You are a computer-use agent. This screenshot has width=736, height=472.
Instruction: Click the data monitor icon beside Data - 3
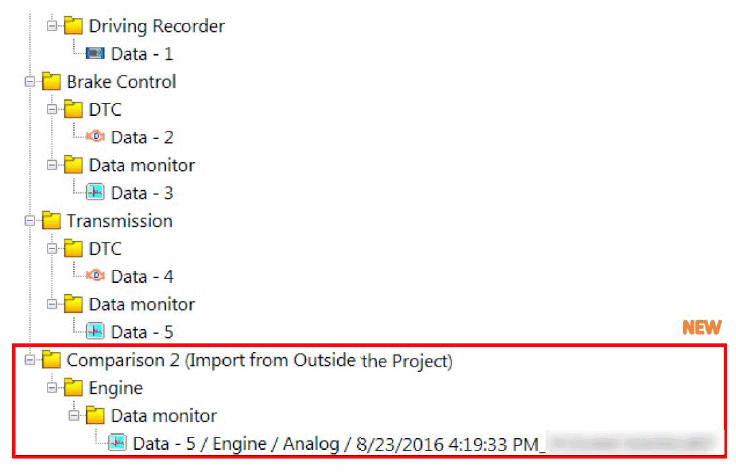(96, 192)
